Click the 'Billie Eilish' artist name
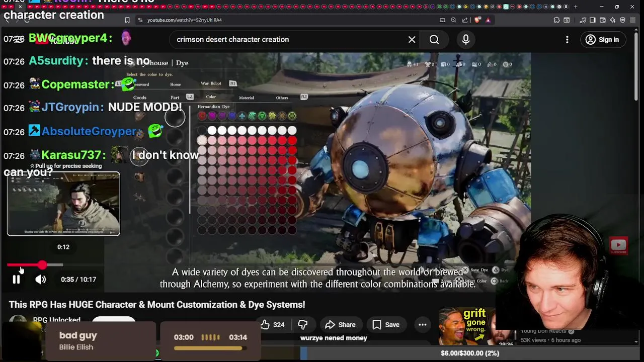Screen dimensions: 644x362 point(76,347)
